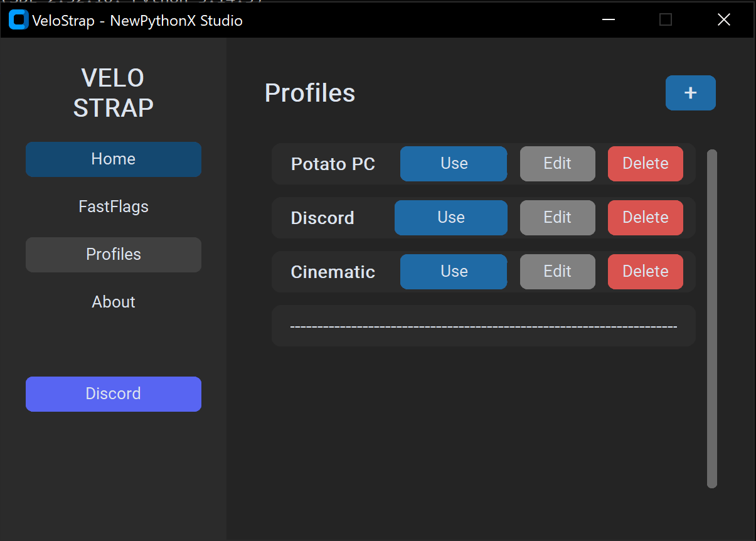Use the Discord profile
This screenshot has height=541, width=756.
450,218
